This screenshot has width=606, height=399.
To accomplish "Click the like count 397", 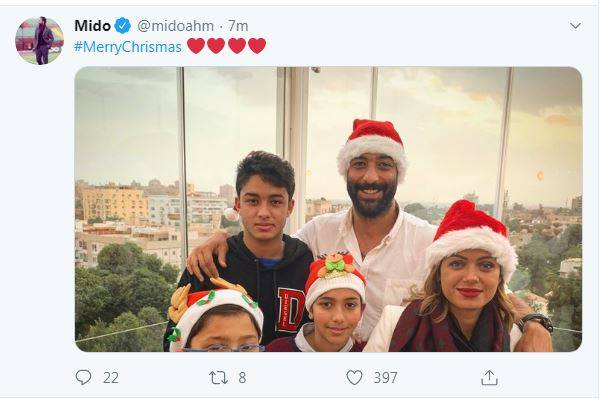I will click(x=385, y=377).
